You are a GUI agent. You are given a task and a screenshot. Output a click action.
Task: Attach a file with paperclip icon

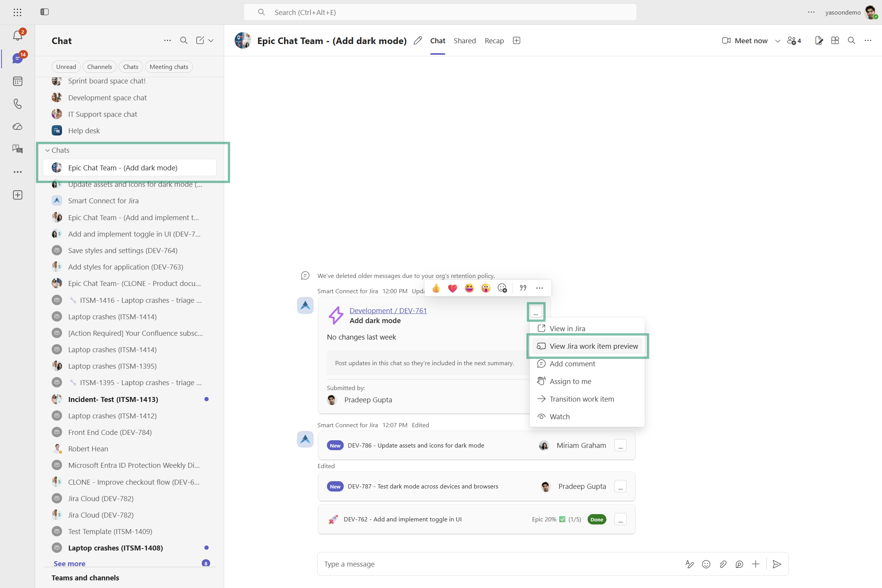click(x=723, y=564)
